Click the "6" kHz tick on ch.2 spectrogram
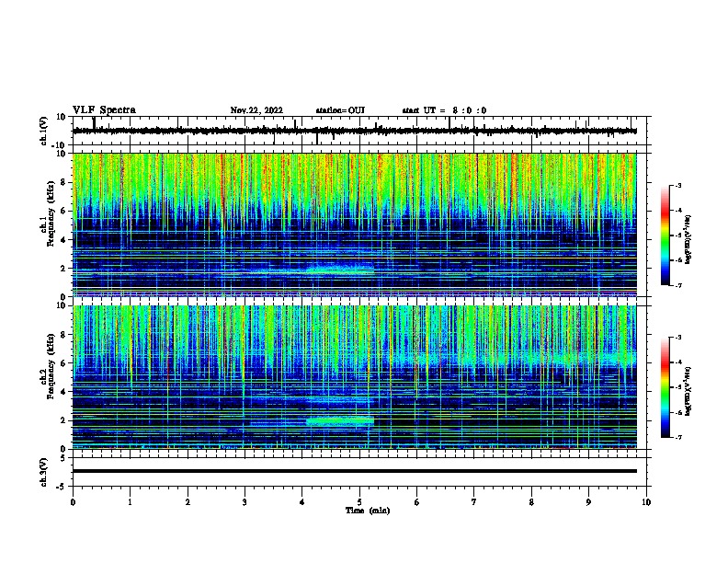 pyautogui.click(x=64, y=363)
